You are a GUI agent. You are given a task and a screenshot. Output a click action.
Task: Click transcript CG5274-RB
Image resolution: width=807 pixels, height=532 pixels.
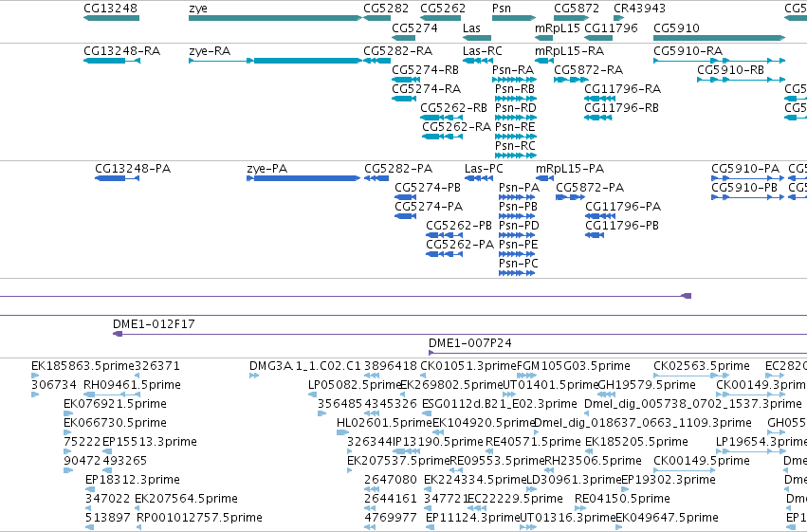coord(425,69)
